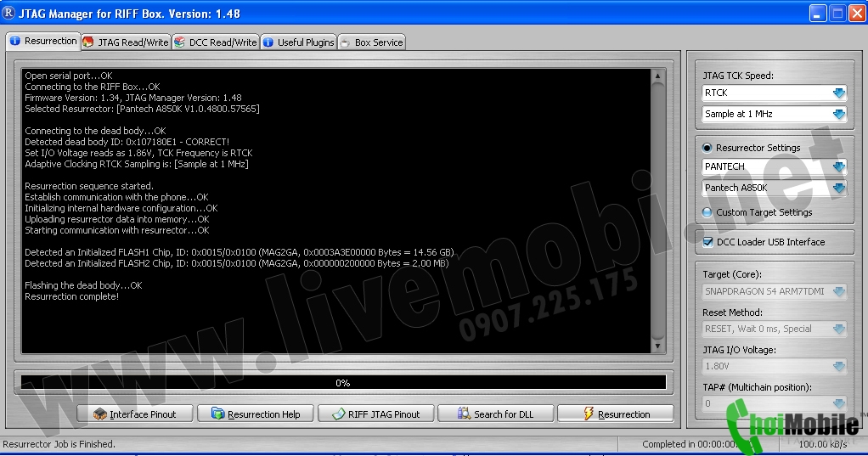Click the 'Flashing the dead body...OK' line
The height and width of the screenshot is (456, 868).
point(83,285)
